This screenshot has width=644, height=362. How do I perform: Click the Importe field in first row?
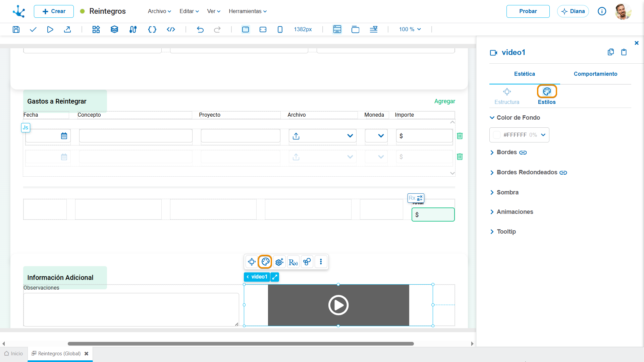coord(424,136)
